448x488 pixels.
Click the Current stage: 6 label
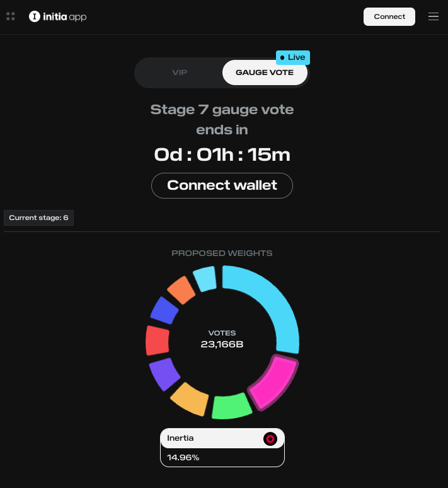38,218
